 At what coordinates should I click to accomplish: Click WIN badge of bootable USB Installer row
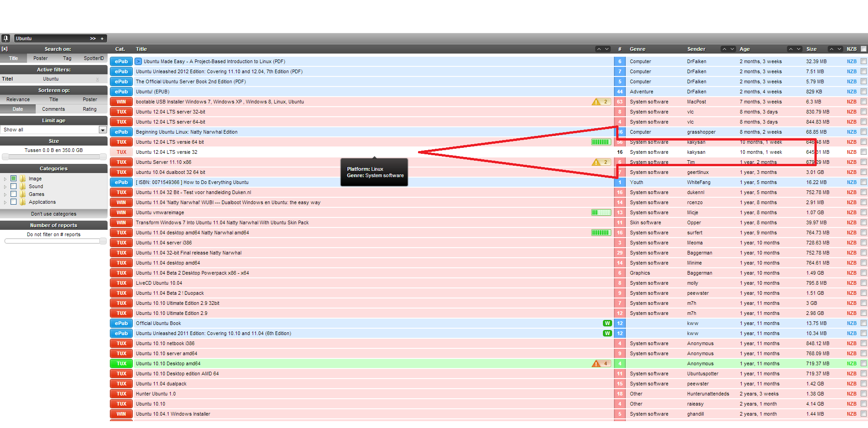coord(121,102)
